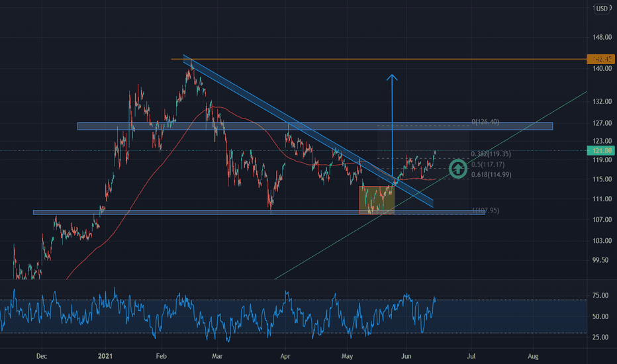
Task: Click the 115.00 price axis label
Action: (602, 179)
